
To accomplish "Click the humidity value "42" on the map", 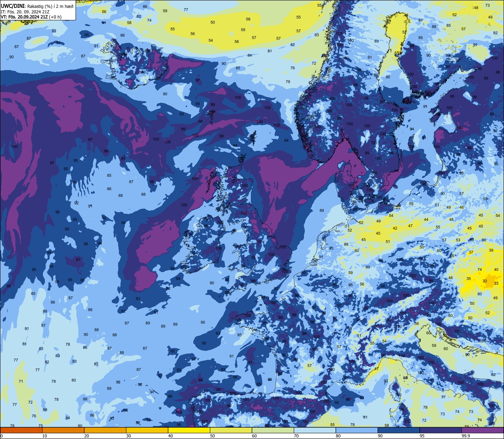I will pos(395,228).
